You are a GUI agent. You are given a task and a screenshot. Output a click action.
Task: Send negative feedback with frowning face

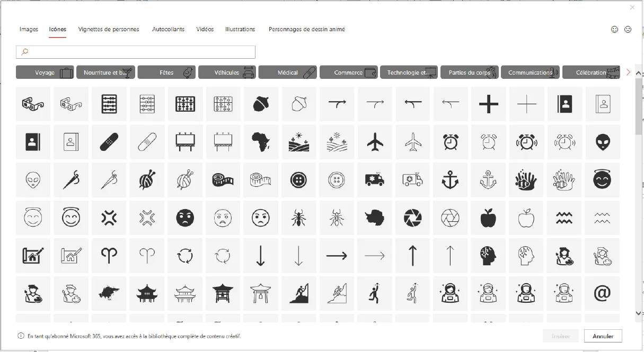pos(628,30)
